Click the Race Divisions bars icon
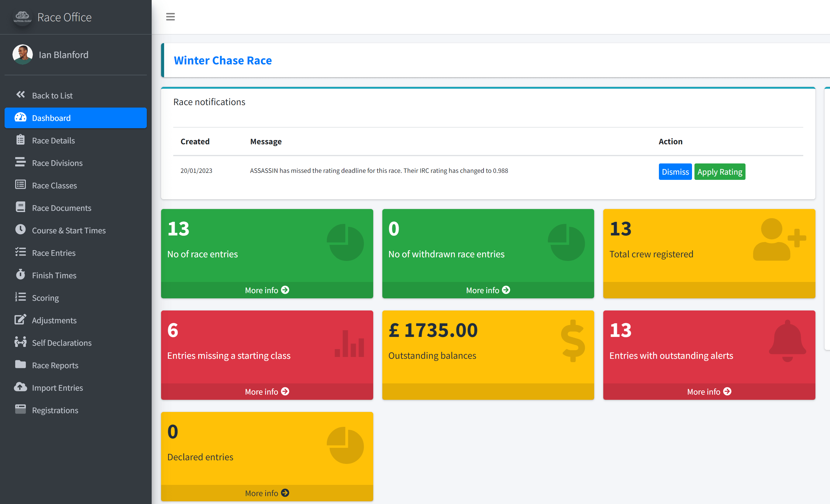The width and height of the screenshot is (830, 504). pyautogui.click(x=21, y=162)
